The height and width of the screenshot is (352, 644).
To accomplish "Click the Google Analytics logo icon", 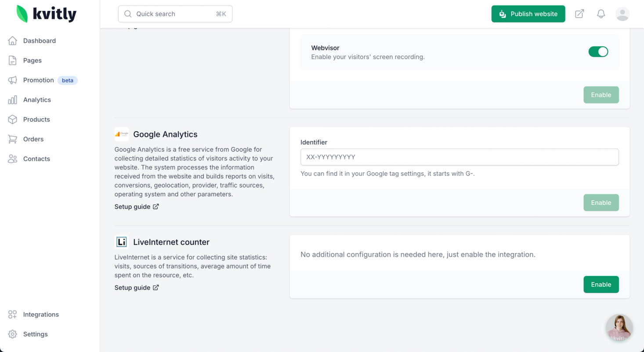I will click(x=122, y=134).
